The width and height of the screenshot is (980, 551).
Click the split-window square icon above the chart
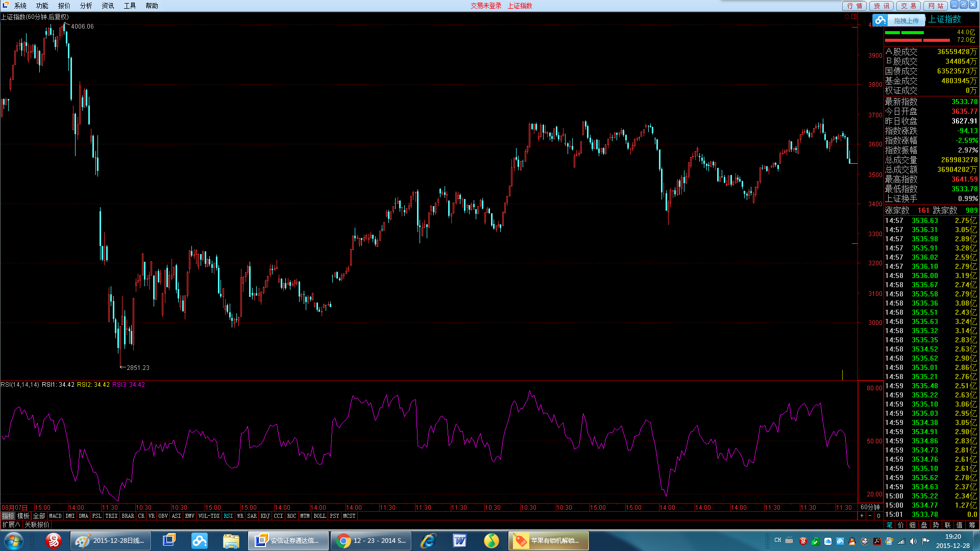[853, 17]
